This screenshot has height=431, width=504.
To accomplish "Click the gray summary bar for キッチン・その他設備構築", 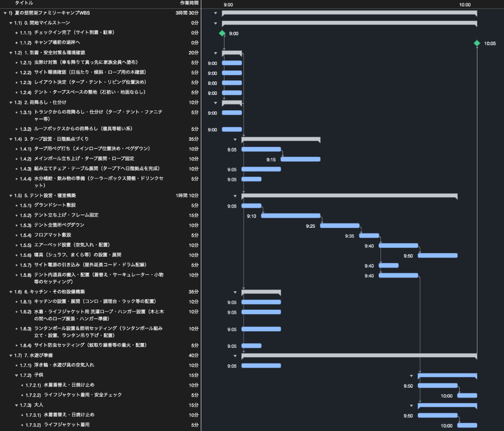I will point(261,292).
